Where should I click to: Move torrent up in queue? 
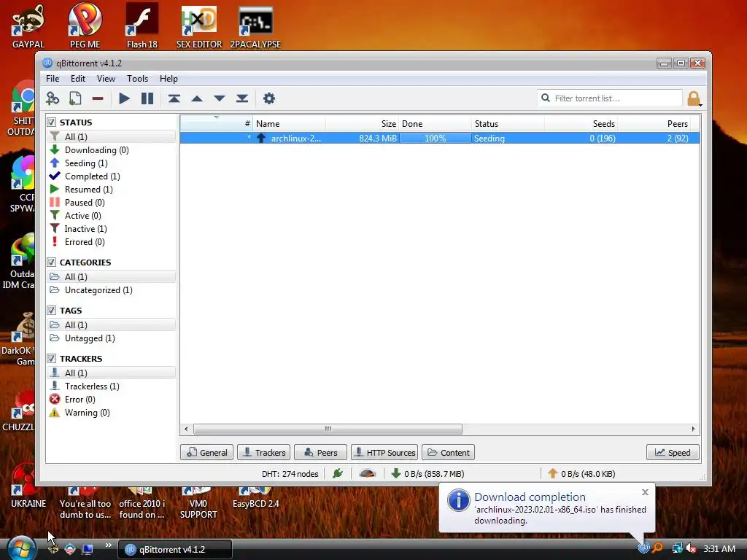pos(197,98)
